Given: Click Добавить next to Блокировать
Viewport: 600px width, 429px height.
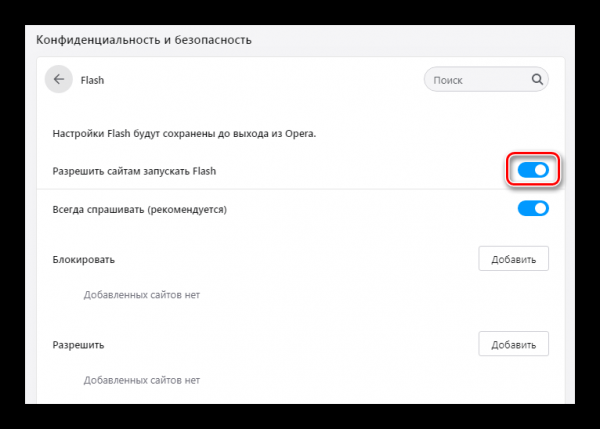Looking at the screenshot, I should point(513,259).
